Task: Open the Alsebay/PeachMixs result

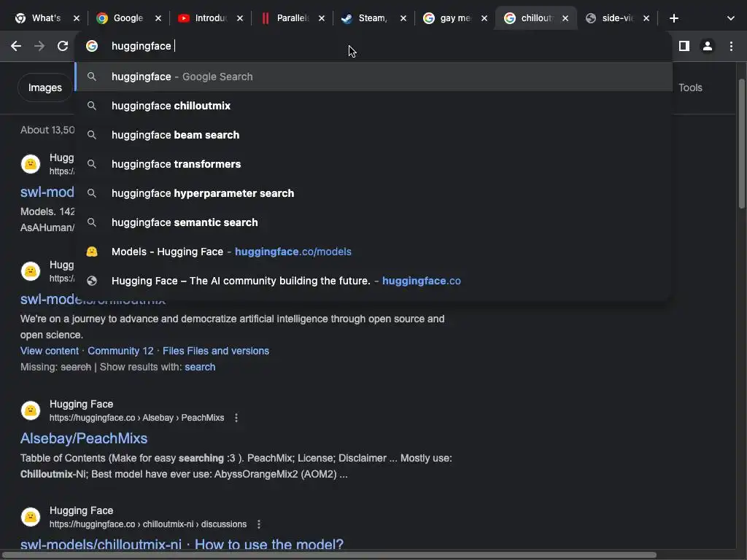Action: (x=84, y=438)
